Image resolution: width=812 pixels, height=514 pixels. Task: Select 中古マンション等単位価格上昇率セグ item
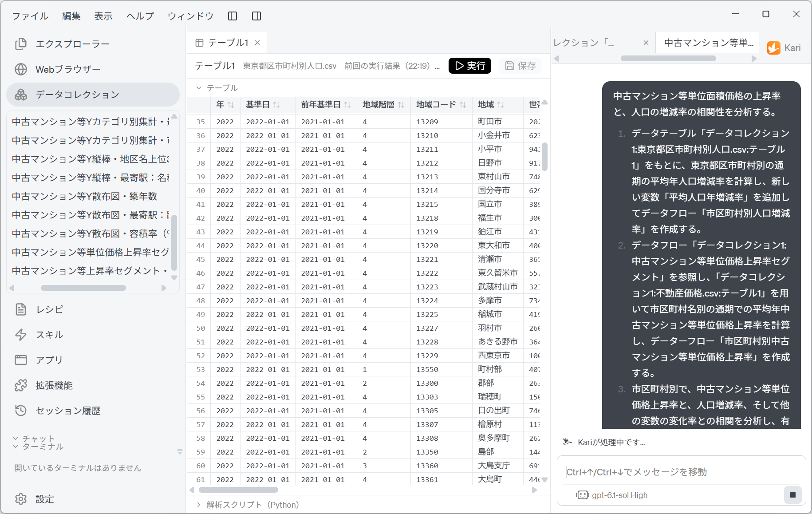click(x=91, y=252)
